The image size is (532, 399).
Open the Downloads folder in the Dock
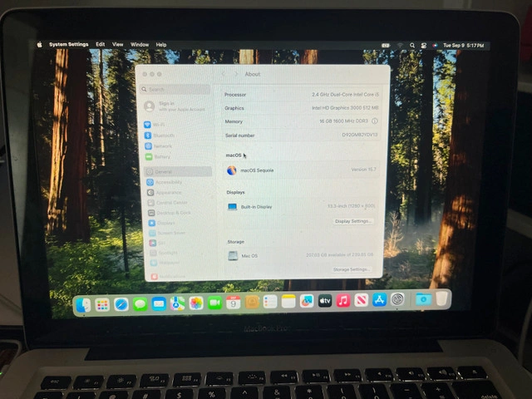423,299
